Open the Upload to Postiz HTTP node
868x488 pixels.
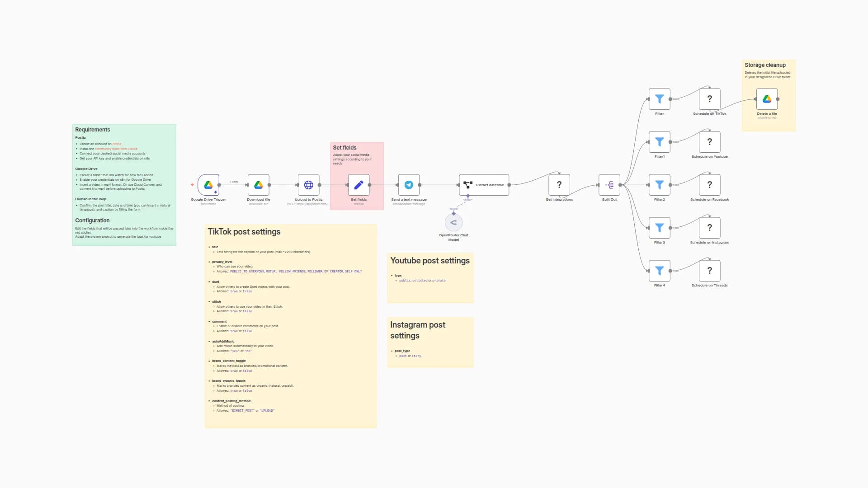pyautogui.click(x=309, y=185)
